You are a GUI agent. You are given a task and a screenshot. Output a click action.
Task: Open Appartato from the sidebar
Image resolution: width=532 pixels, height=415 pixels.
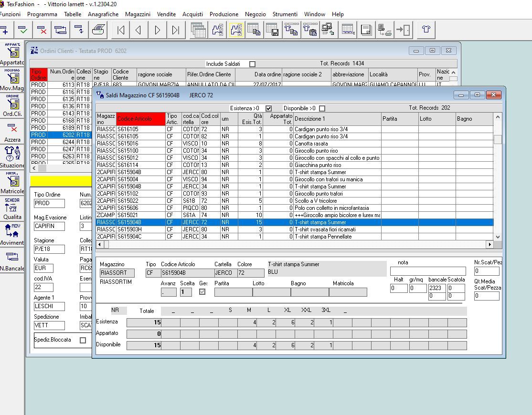click(x=12, y=53)
